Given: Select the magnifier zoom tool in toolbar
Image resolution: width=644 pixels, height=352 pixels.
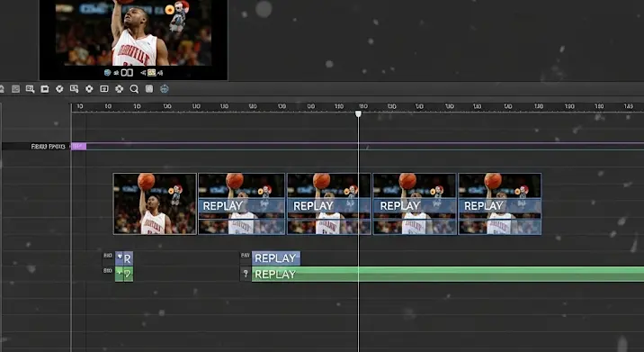Looking at the screenshot, I should click(x=134, y=89).
